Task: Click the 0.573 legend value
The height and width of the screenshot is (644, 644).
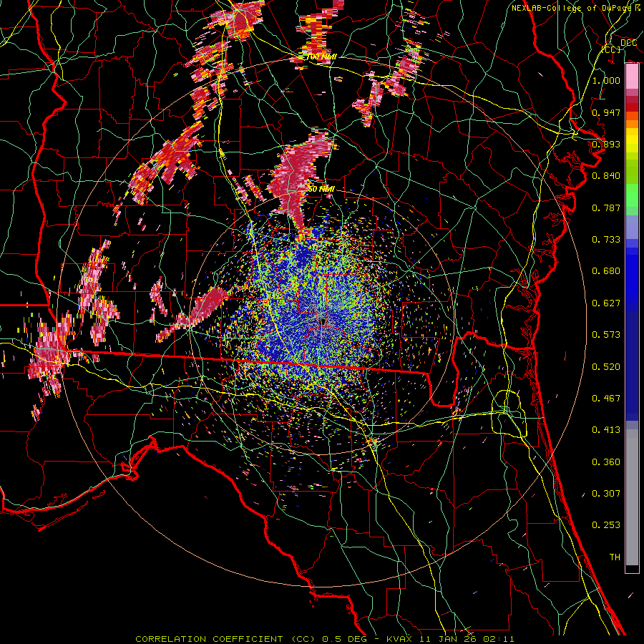Action: pos(606,335)
